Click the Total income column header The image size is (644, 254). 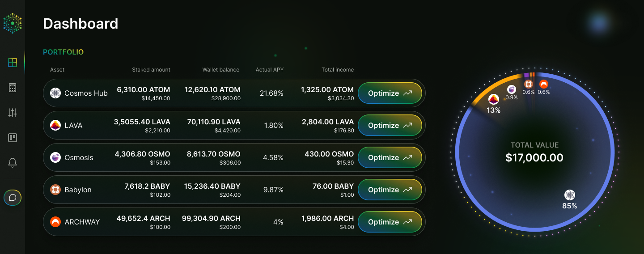[x=338, y=70]
